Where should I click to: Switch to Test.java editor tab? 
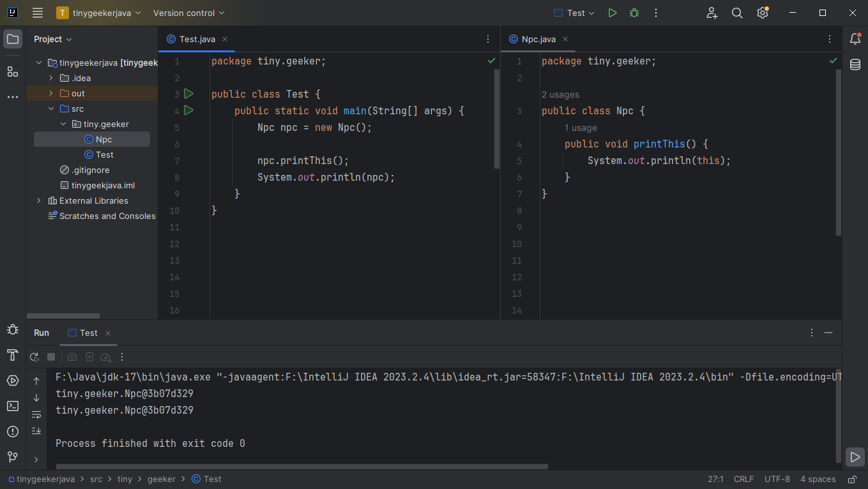pyautogui.click(x=197, y=39)
